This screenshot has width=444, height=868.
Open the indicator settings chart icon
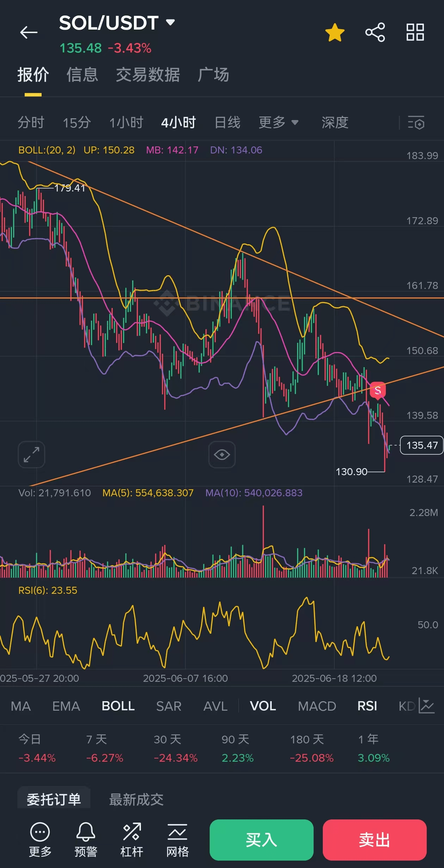tap(426, 706)
